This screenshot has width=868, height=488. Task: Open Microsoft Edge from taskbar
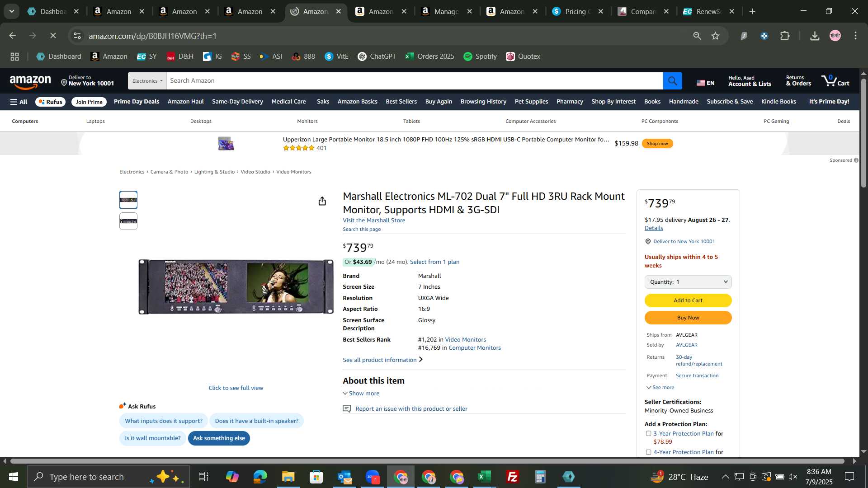point(260,477)
